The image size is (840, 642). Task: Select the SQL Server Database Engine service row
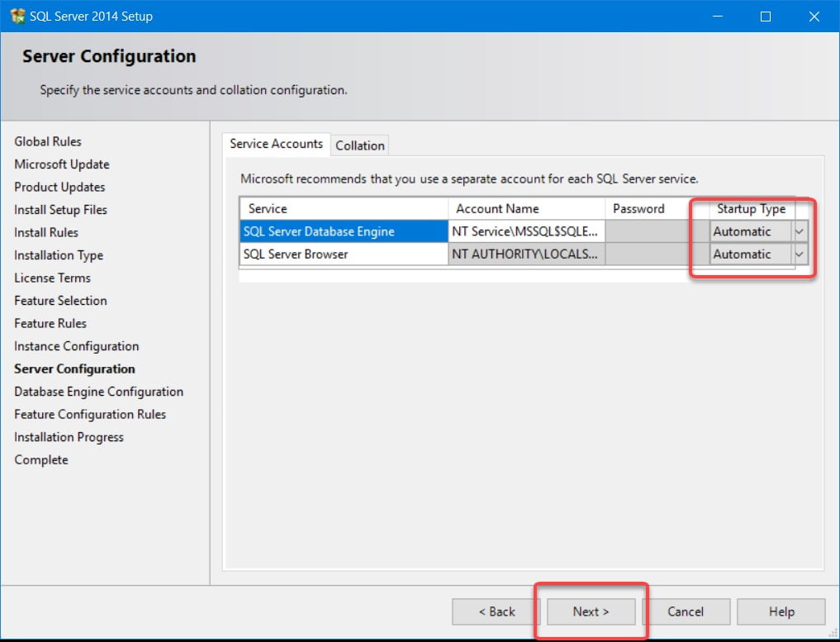[344, 231]
